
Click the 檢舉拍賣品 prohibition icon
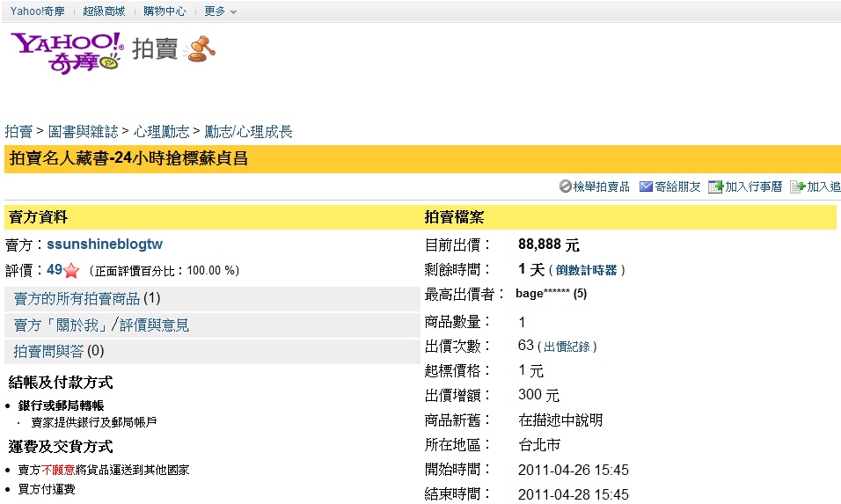click(566, 186)
